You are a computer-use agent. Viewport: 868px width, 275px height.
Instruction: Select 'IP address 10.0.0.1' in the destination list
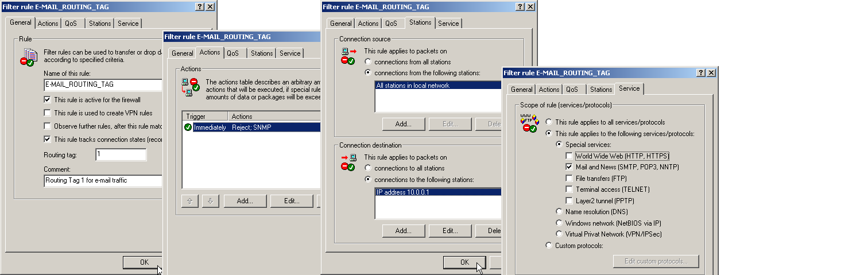pos(437,192)
